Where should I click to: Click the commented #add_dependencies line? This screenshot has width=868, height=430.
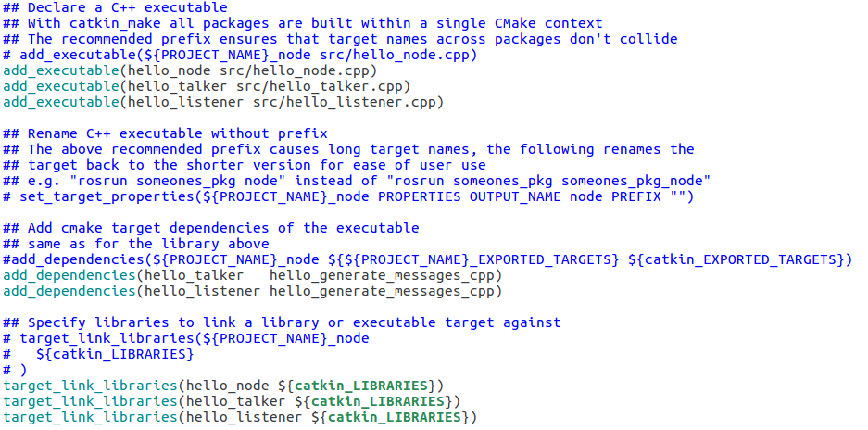click(426, 259)
